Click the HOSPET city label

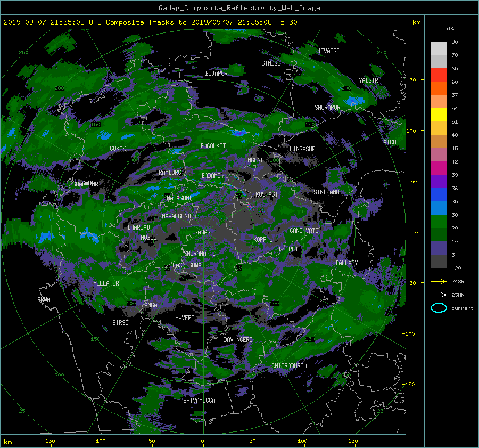point(288,249)
